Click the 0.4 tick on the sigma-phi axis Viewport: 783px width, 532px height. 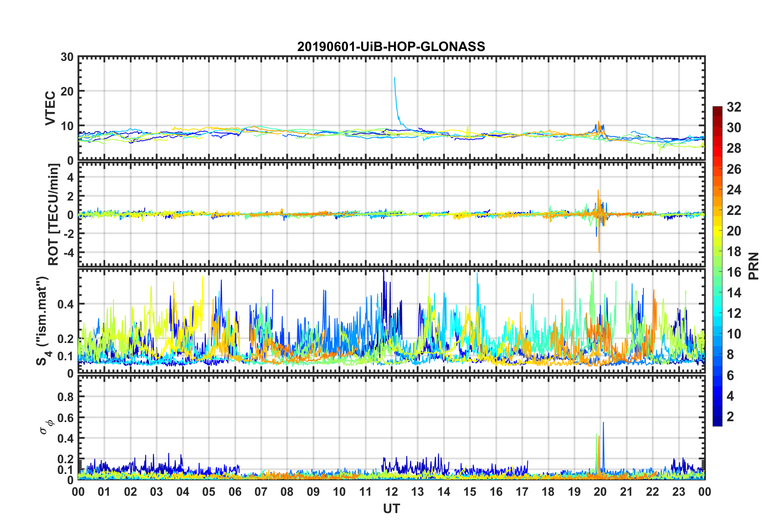pos(65,439)
